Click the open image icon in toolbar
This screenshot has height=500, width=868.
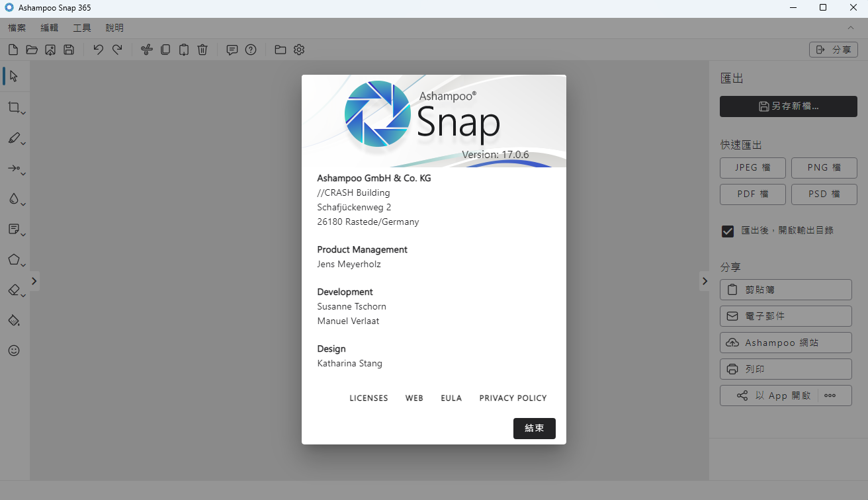(x=50, y=50)
